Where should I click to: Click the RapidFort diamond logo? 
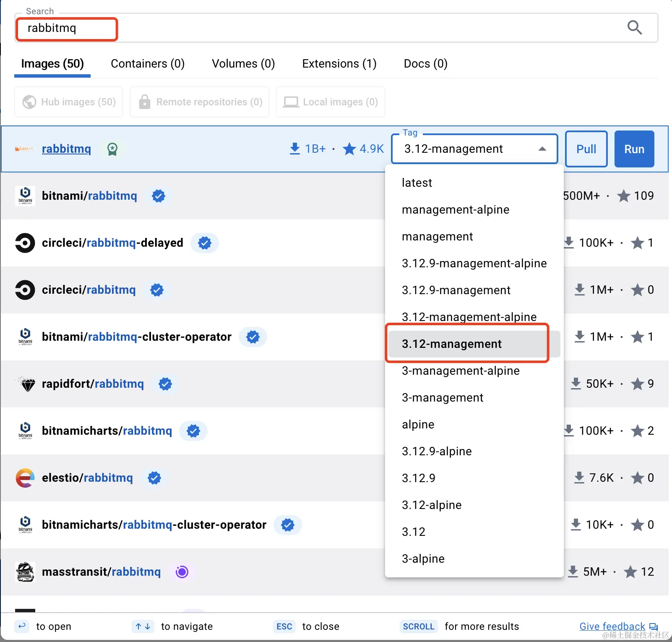[x=25, y=384]
